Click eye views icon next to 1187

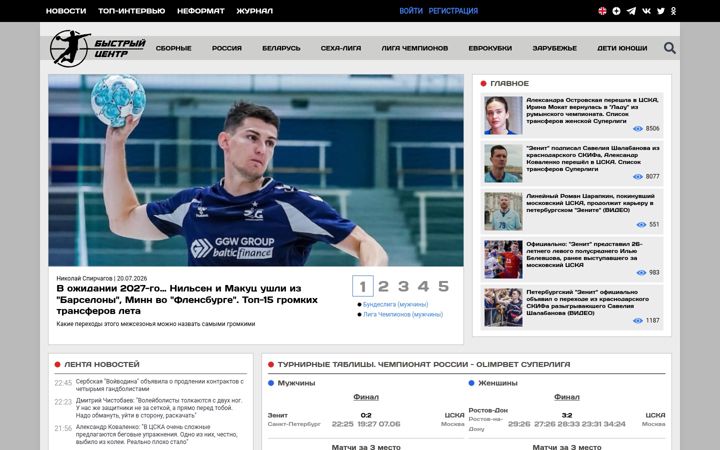(638, 321)
